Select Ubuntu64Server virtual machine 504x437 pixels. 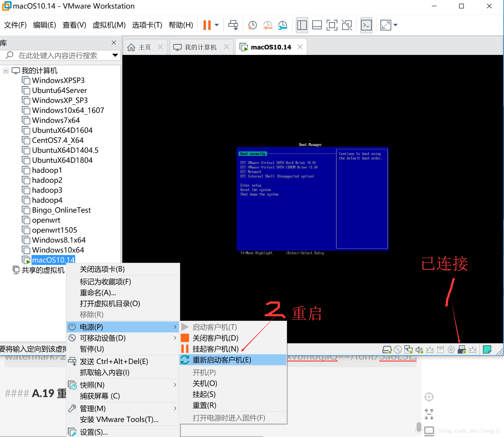point(60,91)
